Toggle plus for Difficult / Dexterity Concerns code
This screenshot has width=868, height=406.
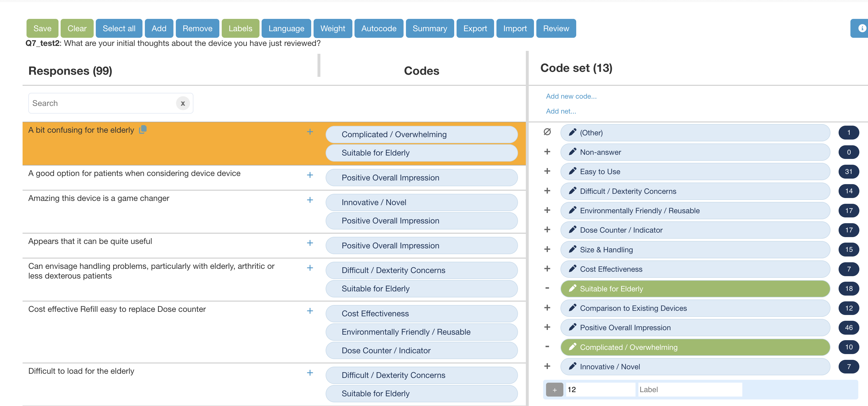[x=547, y=191]
